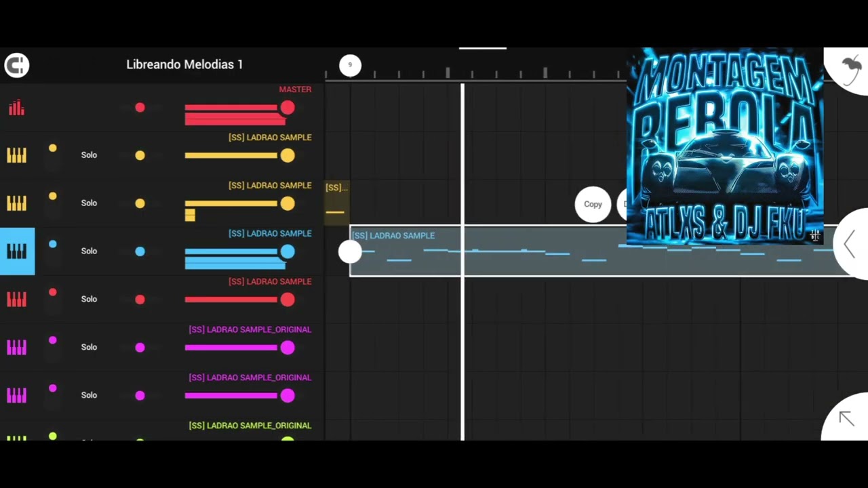Click the Master pan knob

click(x=140, y=107)
